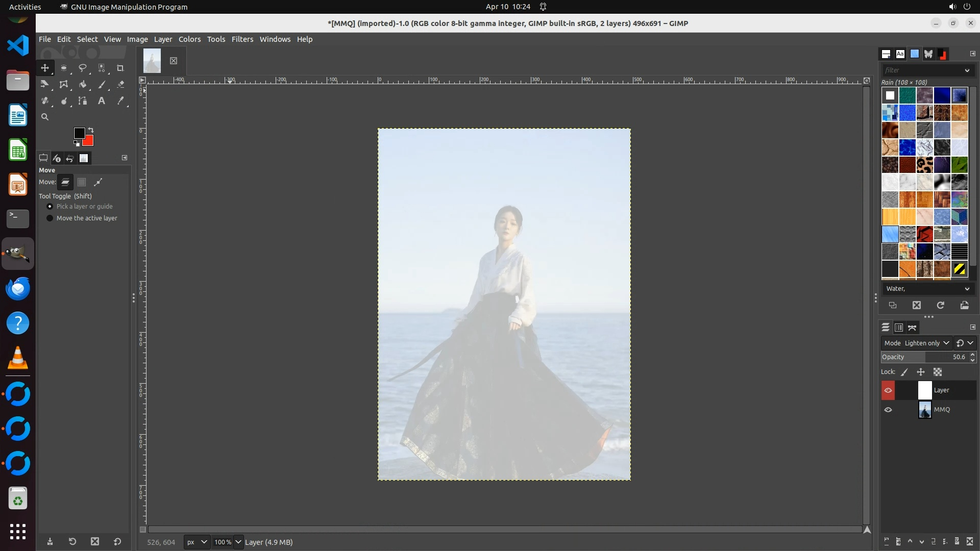Screen dimensions: 980x551
Task: Select the Free Select lasso tool
Action: pos(83,68)
